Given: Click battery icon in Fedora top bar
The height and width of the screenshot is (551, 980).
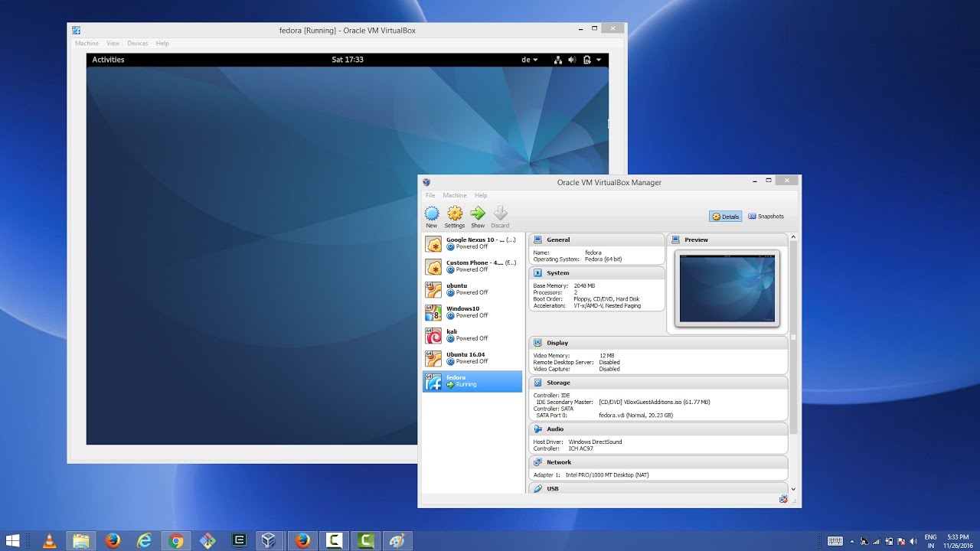Looking at the screenshot, I should coord(587,60).
